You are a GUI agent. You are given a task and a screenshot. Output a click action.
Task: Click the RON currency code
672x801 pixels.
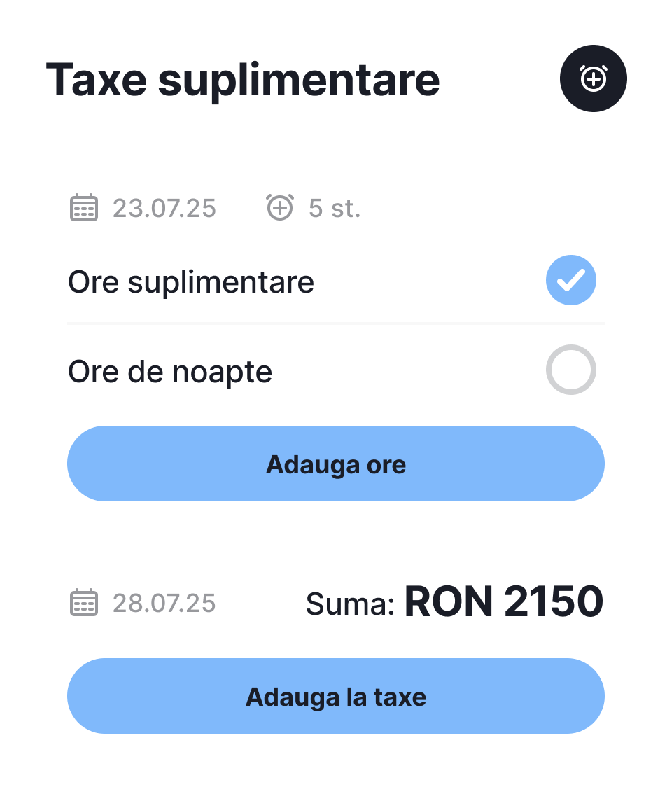point(449,602)
